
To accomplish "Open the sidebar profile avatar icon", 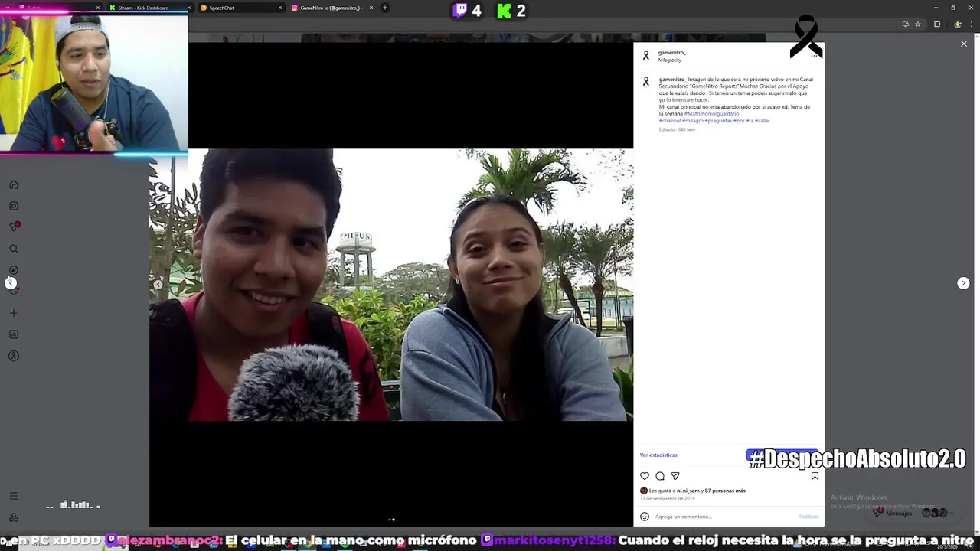I will (x=14, y=356).
